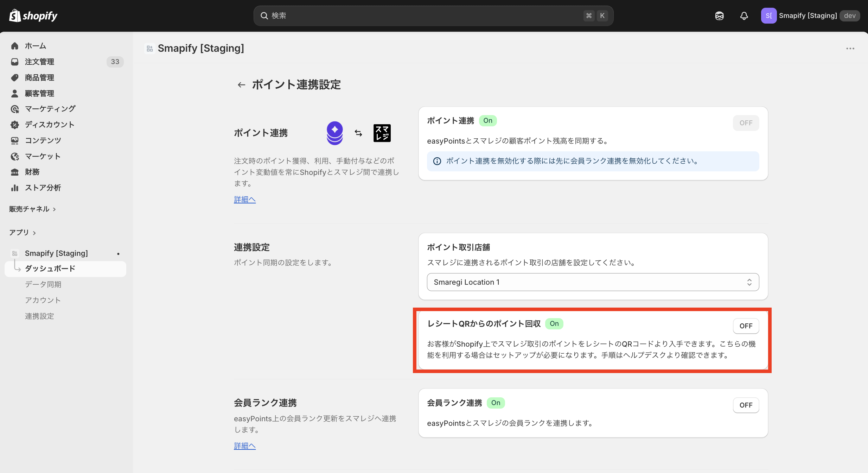
Task: Click the ディスカウント badge icon
Action: (15, 125)
